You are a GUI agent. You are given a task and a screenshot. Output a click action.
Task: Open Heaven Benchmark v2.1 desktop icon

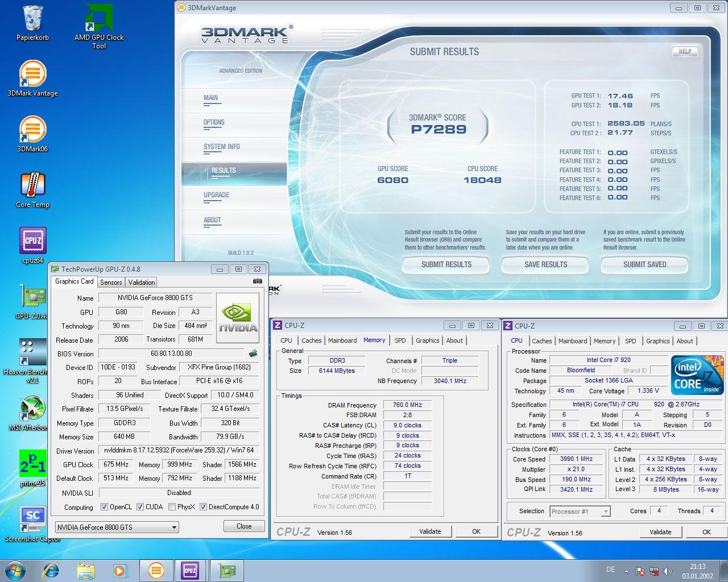(x=26, y=361)
